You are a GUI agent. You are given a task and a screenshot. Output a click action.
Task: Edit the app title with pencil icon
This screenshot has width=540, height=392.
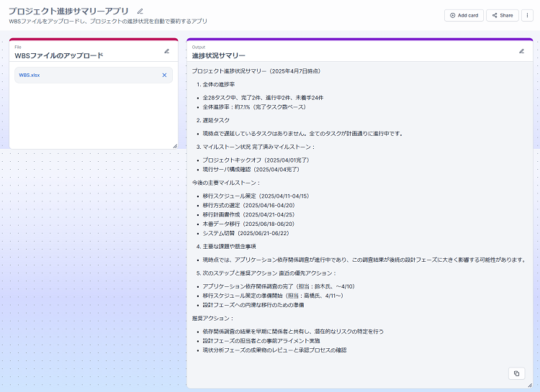140,12
